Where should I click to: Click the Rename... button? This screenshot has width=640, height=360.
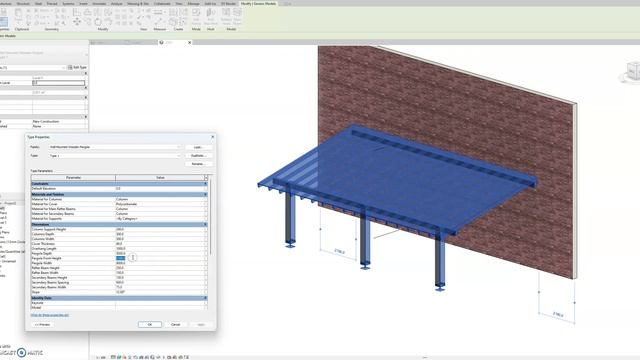pos(198,164)
